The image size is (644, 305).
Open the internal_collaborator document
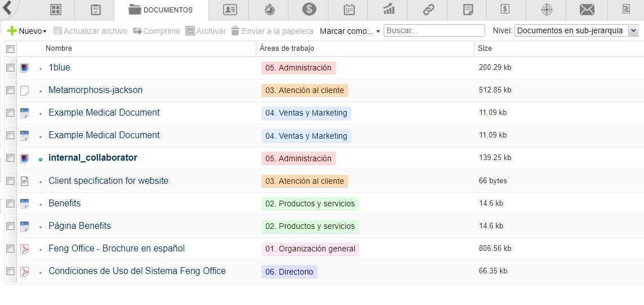tap(93, 158)
